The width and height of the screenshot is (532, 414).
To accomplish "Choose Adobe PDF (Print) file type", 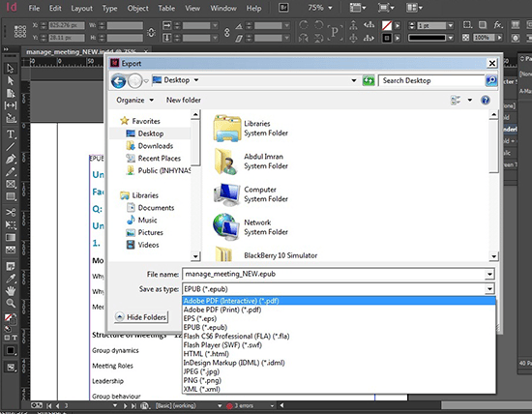I will (339, 310).
